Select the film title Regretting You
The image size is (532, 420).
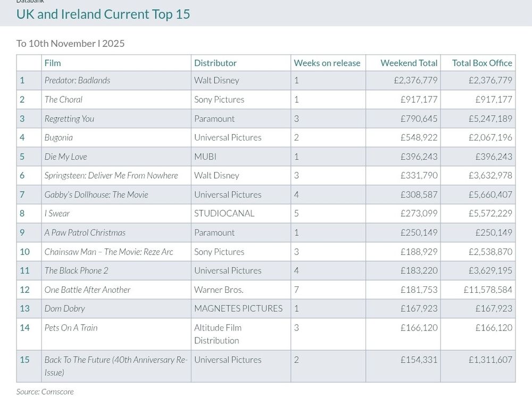(69, 119)
